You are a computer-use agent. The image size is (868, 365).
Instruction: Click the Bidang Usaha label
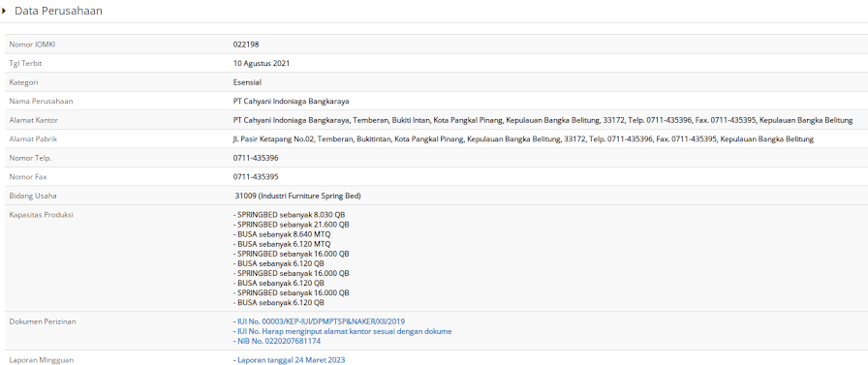pyautogui.click(x=33, y=196)
